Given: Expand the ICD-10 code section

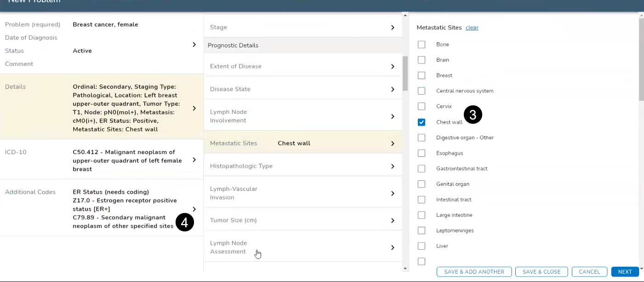Looking at the screenshot, I should point(194,160).
